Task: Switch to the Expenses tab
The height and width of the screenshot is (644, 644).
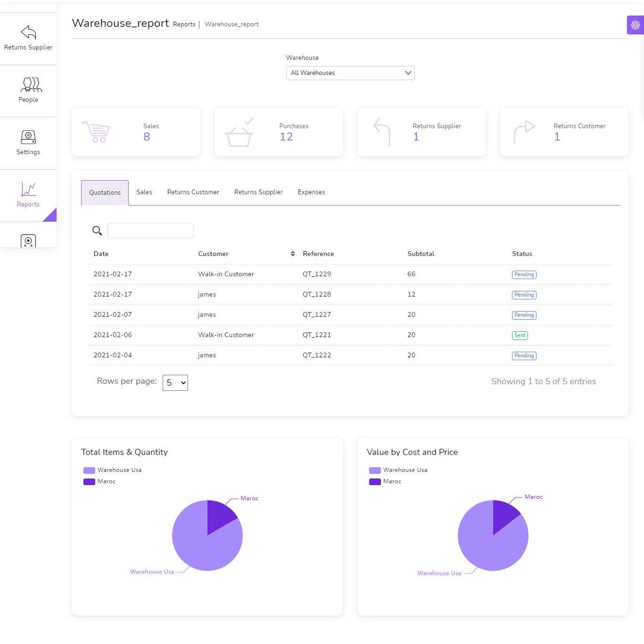Action: click(311, 192)
